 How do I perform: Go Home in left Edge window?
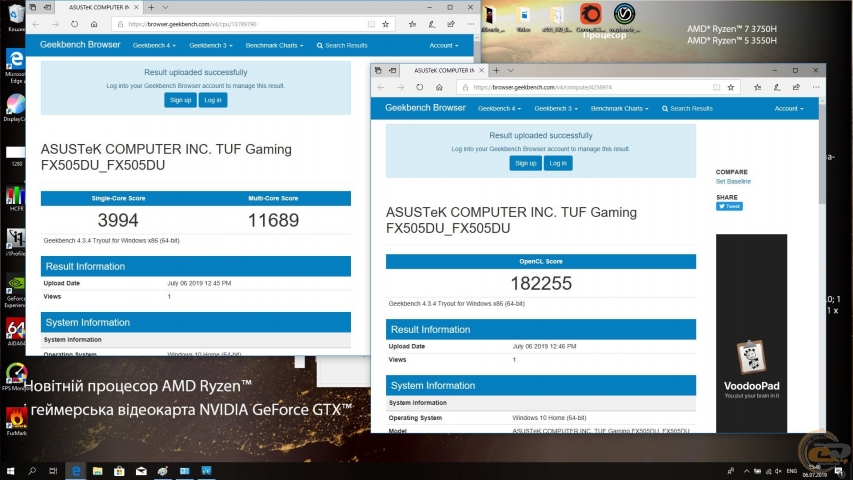[x=94, y=24]
